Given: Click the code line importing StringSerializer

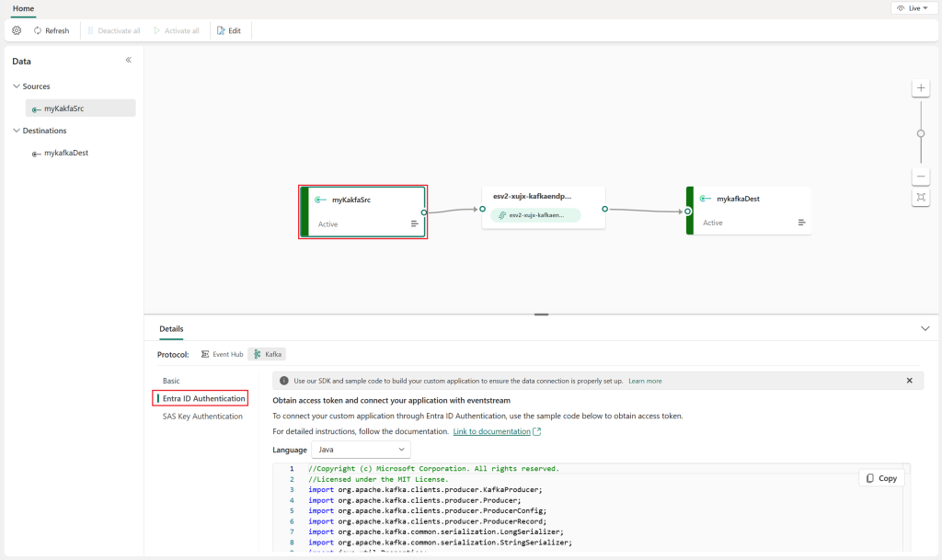Looking at the screenshot, I should 441,543.
